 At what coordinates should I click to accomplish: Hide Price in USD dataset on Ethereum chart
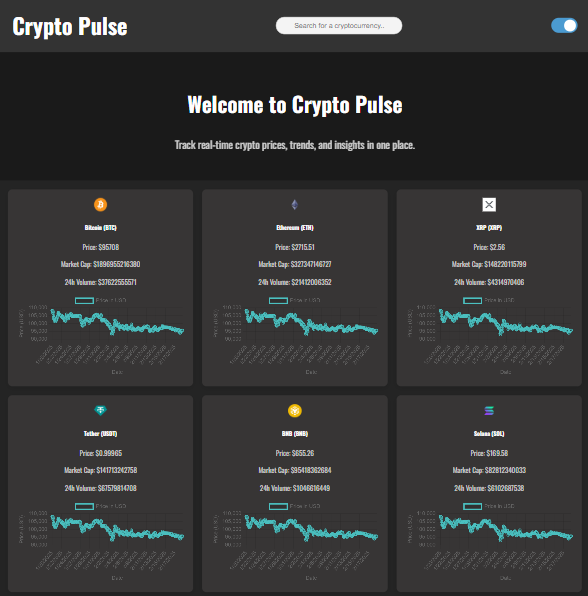pyautogui.click(x=295, y=300)
